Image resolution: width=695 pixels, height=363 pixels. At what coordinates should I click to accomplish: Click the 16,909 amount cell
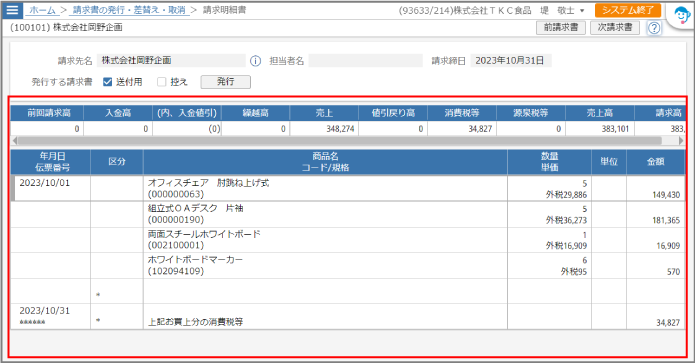[656, 240]
